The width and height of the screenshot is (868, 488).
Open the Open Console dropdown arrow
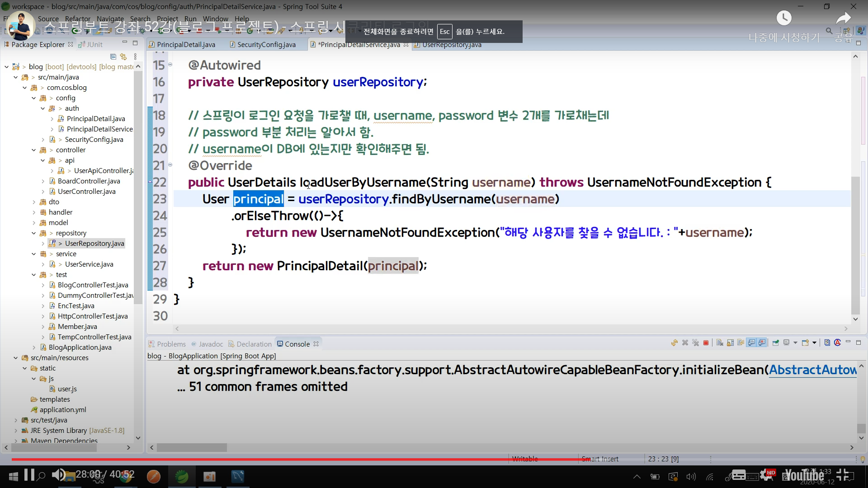[x=814, y=343]
